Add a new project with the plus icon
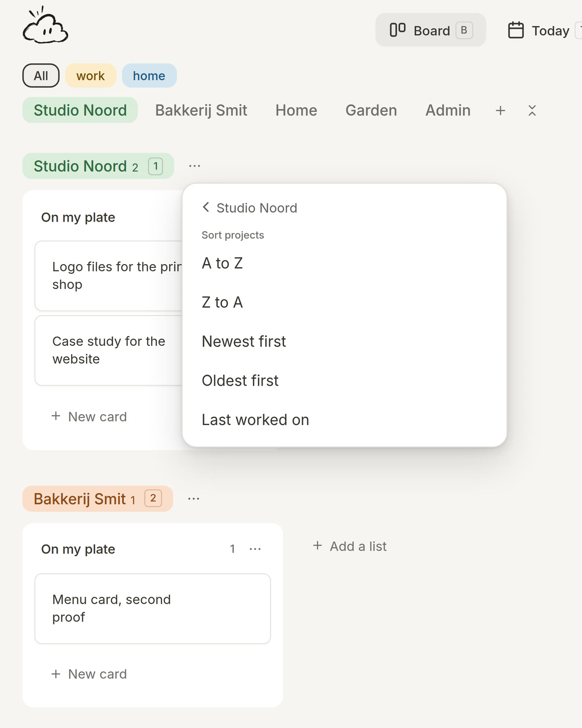The image size is (582, 728). click(x=500, y=110)
